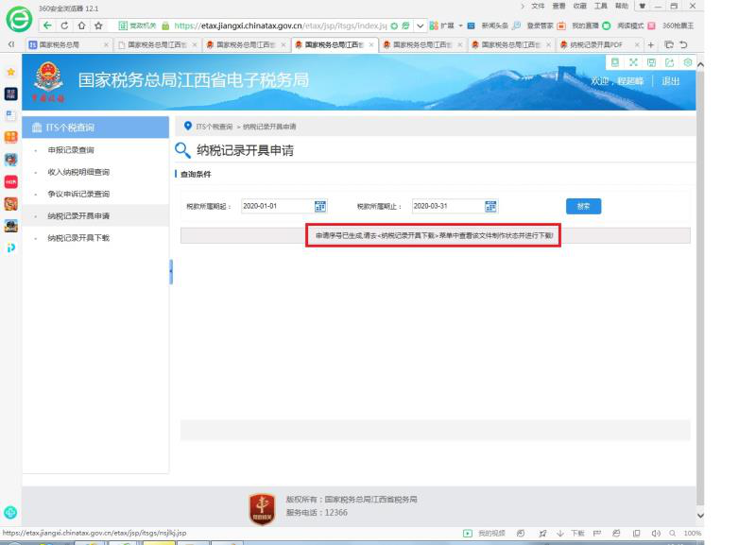Click the scroll-down arrow of the page scrollbar

click(700, 515)
